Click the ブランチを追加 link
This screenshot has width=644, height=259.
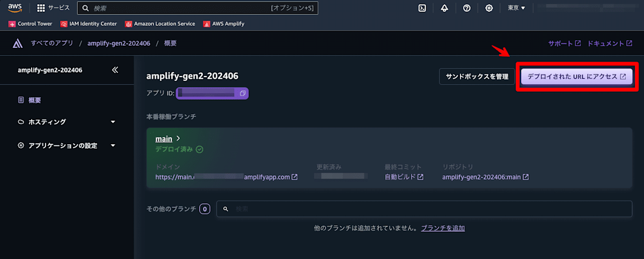point(443,228)
